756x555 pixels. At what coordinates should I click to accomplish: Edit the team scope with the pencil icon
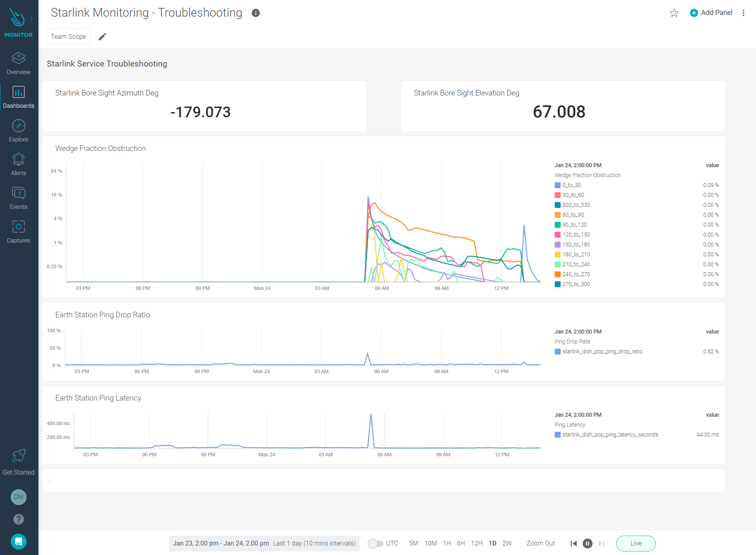[x=102, y=37]
